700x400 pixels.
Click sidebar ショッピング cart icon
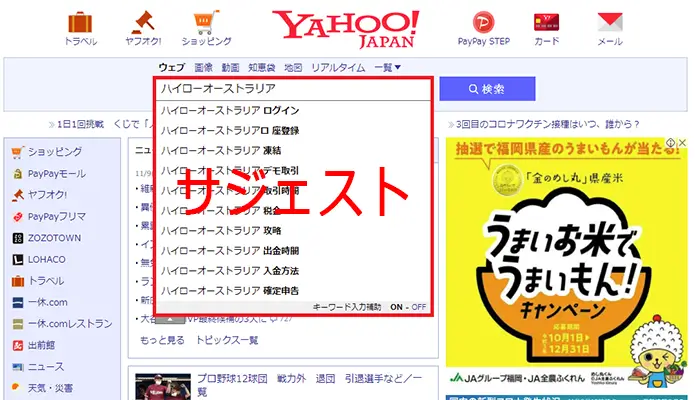click(x=17, y=152)
